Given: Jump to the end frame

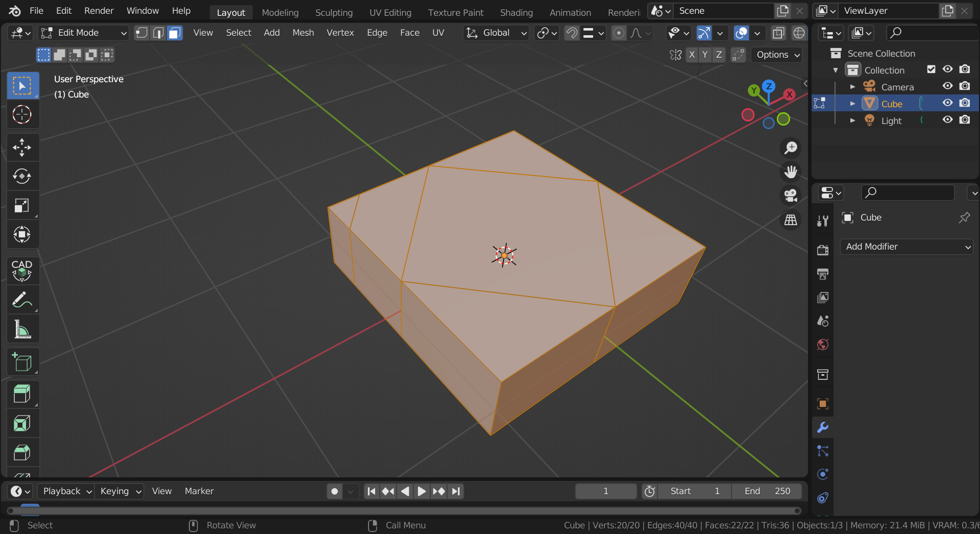Looking at the screenshot, I should 456,491.
